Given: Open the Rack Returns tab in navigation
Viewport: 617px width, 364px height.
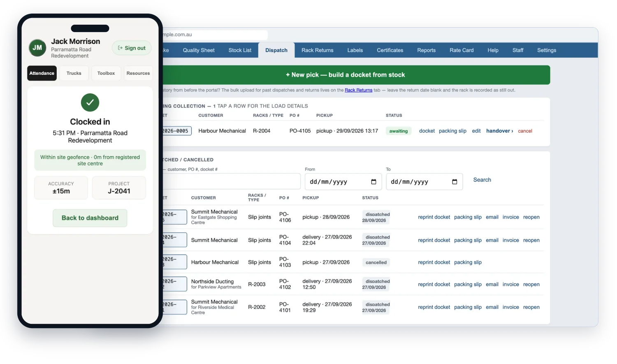Looking at the screenshot, I should [318, 50].
